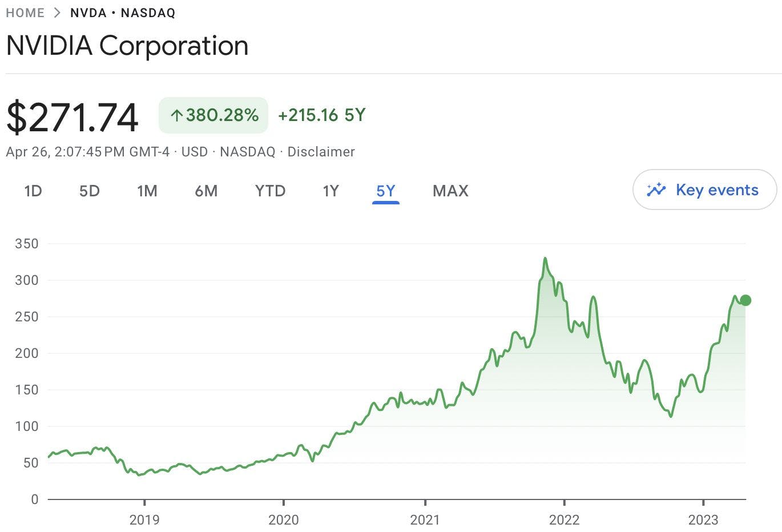Open the NVDA · NASDAQ breadcrumb
This screenshot has height=532, width=782.
[x=123, y=13]
